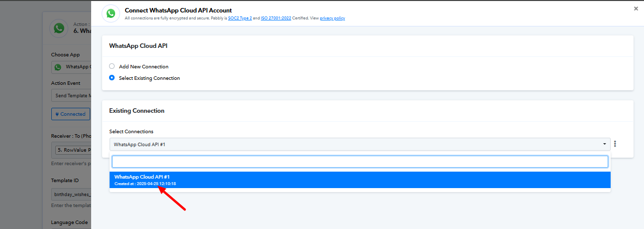
Task: Choose the Select Existing Connection radio option
Action: point(112,78)
